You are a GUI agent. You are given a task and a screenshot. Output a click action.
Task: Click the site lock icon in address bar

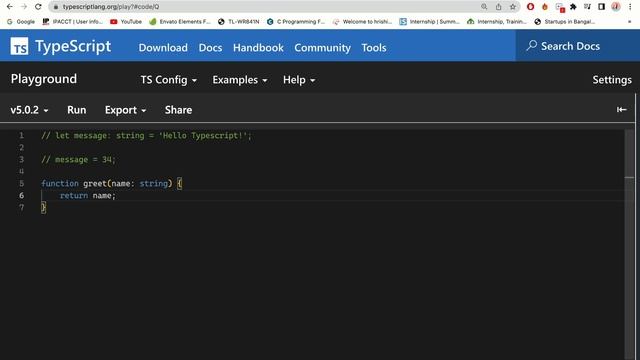[56, 7]
